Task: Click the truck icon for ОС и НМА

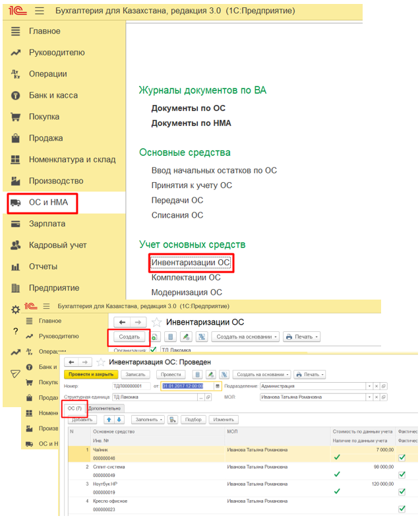Action: pos(16,203)
